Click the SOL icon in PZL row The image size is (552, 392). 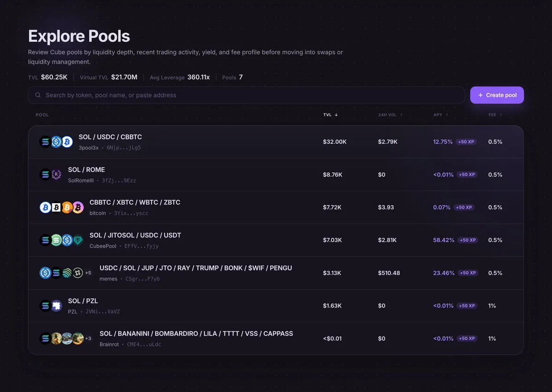46,306
